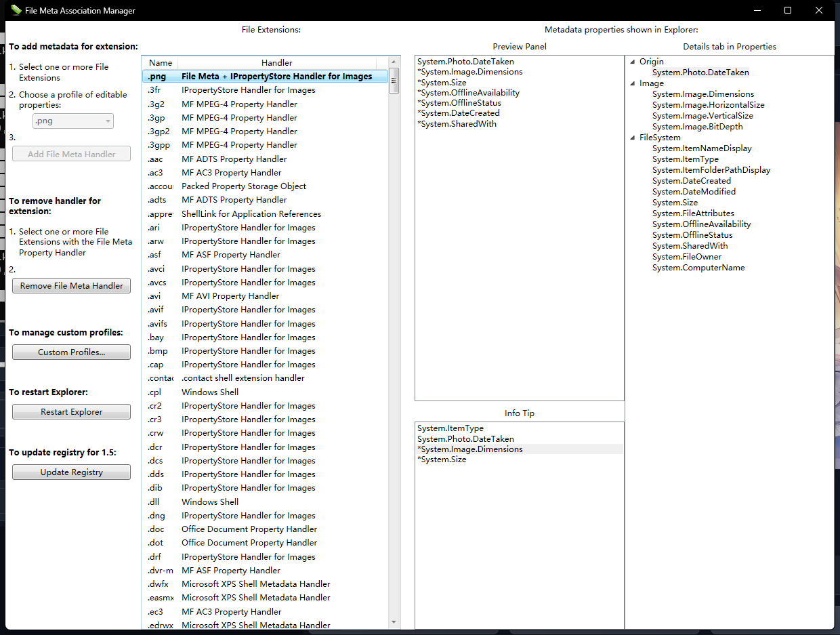Maximize the File Meta Association Manager window
The width and height of the screenshot is (840, 635).
click(x=788, y=10)
